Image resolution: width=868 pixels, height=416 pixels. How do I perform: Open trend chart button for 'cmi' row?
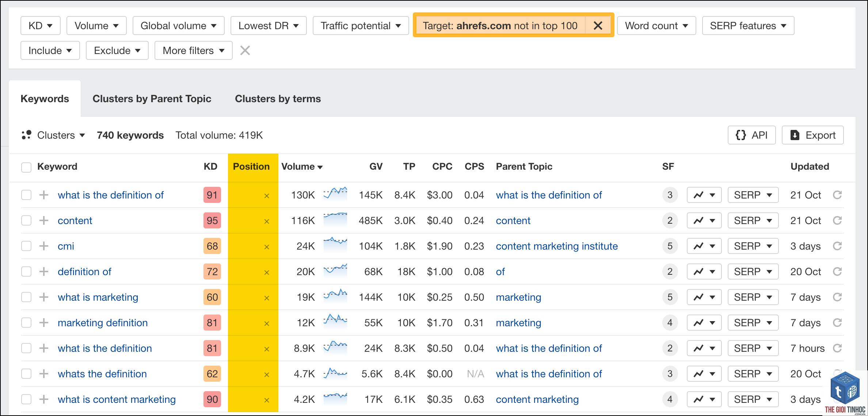(704, 246)
